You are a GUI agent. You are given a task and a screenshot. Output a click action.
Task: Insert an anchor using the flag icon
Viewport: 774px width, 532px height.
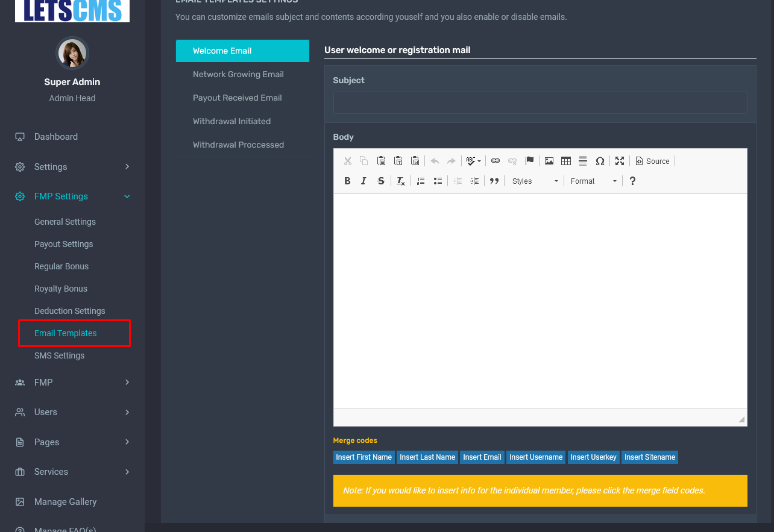pos(529,161)
